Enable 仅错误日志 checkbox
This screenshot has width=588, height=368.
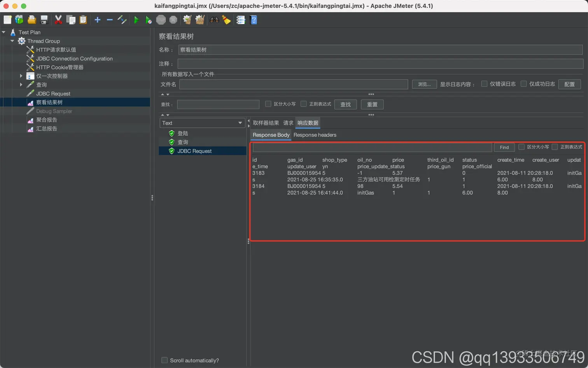click(x=484, y=84)
